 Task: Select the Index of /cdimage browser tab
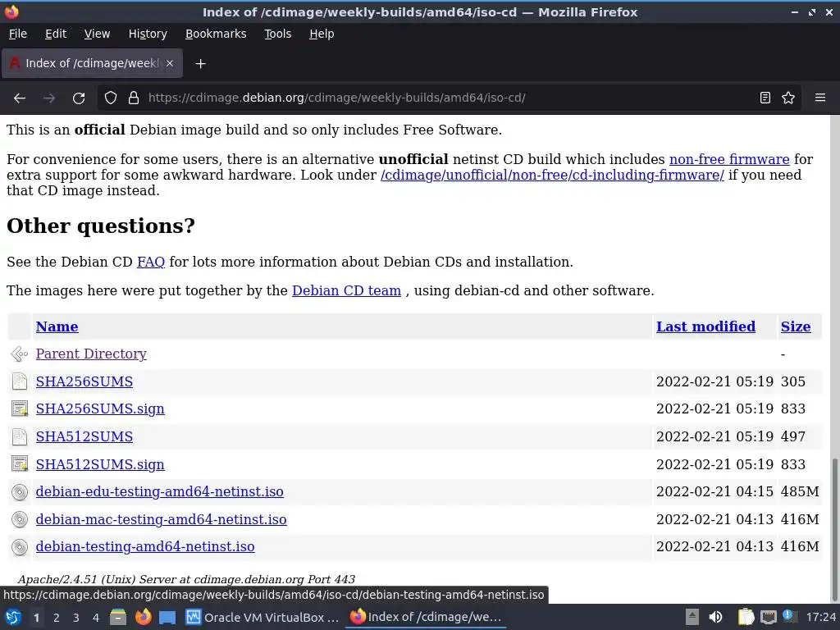[92, 63]
